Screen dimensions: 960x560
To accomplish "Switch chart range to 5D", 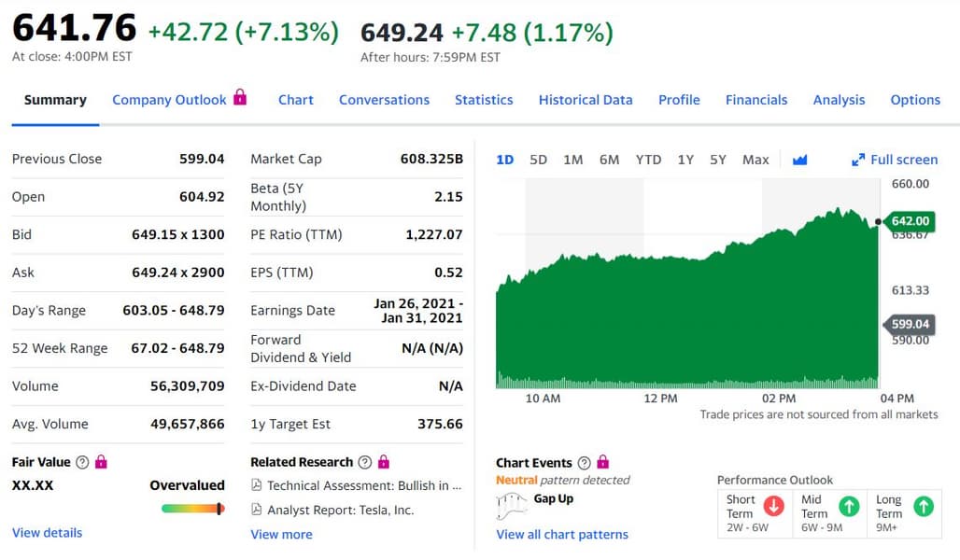I will click(539, 160).
